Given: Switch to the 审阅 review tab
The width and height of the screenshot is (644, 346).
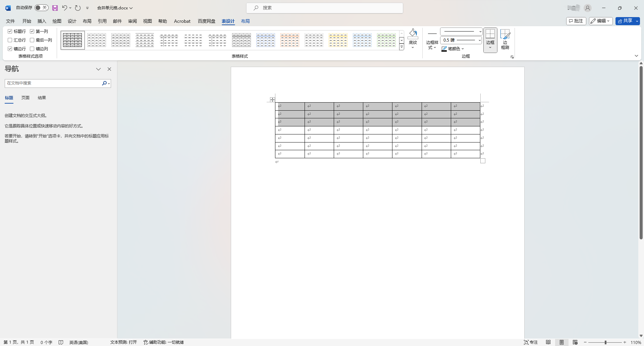Looking at the screenshot, I should point(132,21).
